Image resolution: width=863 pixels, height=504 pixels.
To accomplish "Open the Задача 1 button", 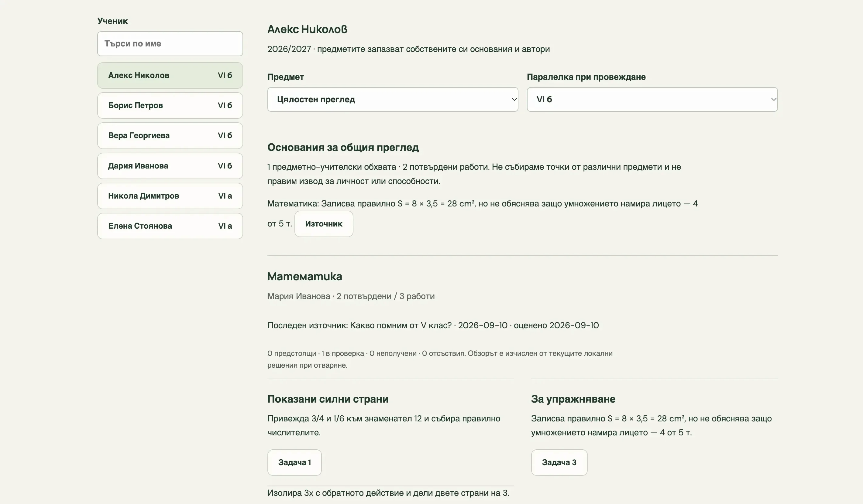I will tap(294, 462).
